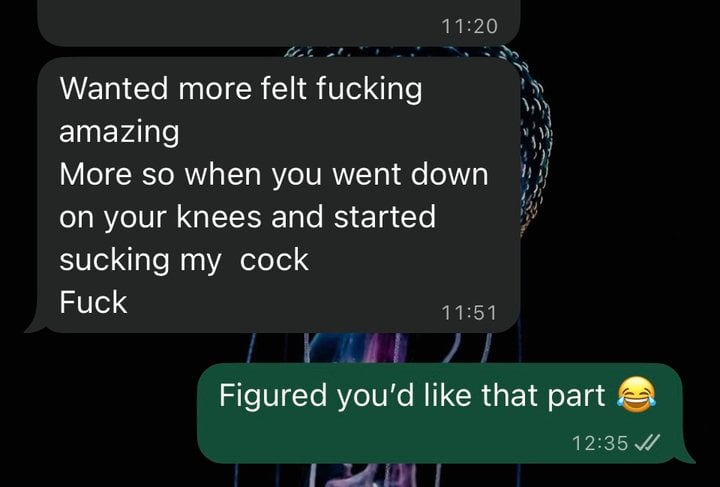Image resolution: width=720 pixels, height=487 pixels.
Task: Click the word "amazing" in received message
Action: [x=119, y=133]
